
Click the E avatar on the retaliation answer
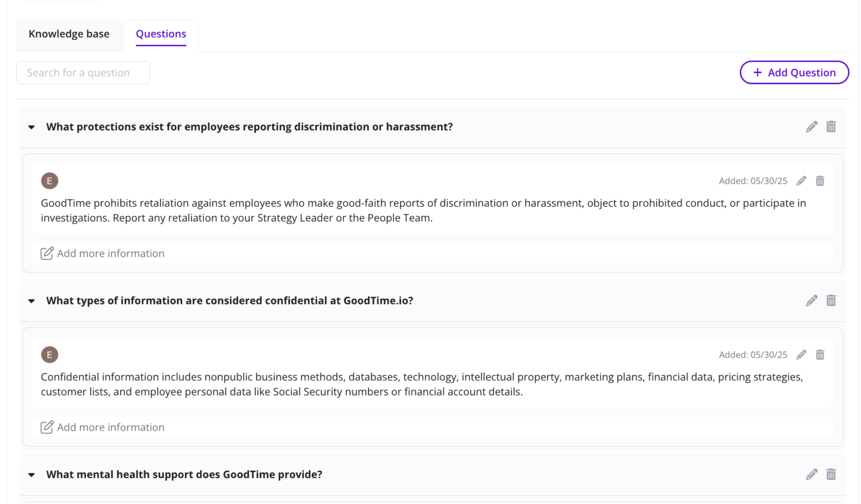(x=49, y=181)
